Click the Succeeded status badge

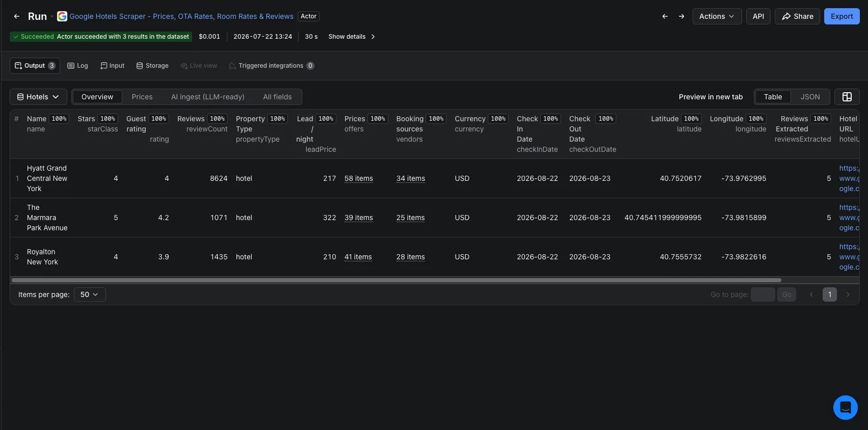pyautogui.click(x=101, y=37)
